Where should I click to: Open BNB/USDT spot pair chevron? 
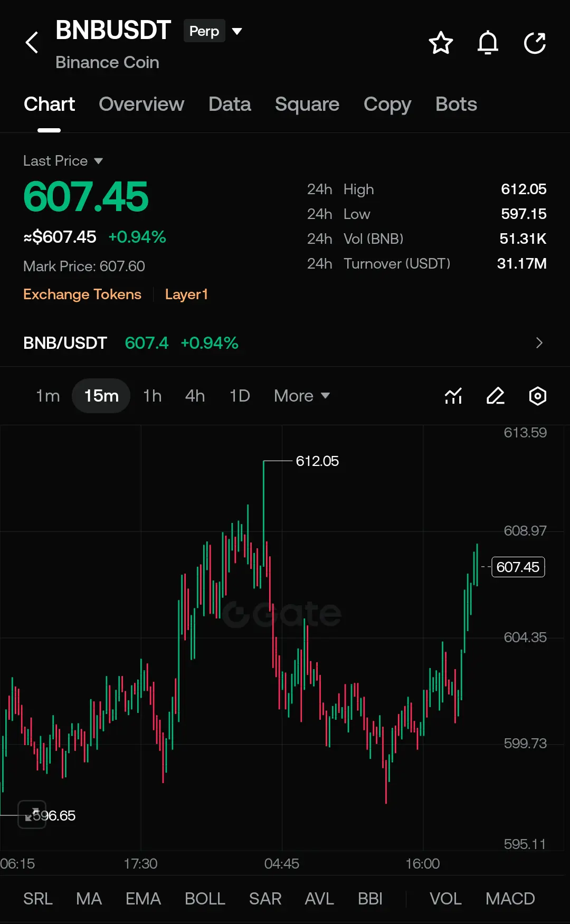click(539, 343)
